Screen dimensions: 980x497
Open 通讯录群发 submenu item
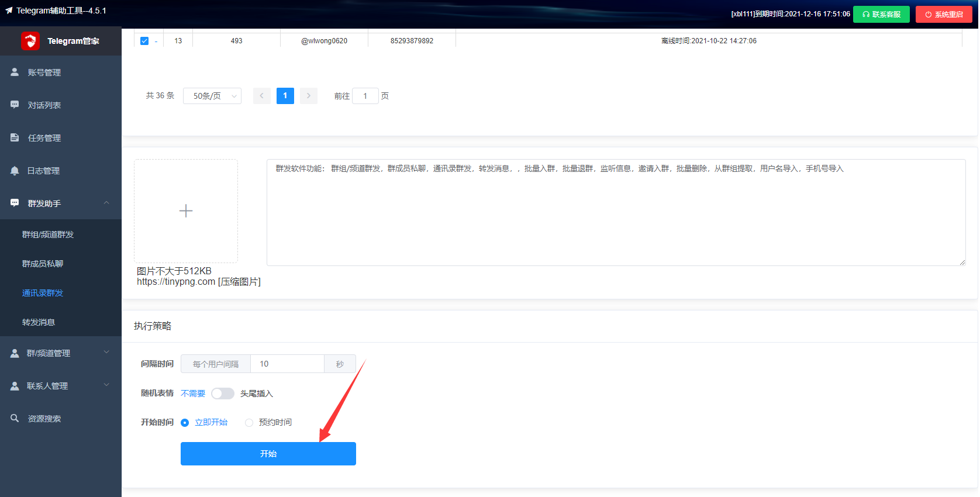pyautogui.click(x=43, y=293)
